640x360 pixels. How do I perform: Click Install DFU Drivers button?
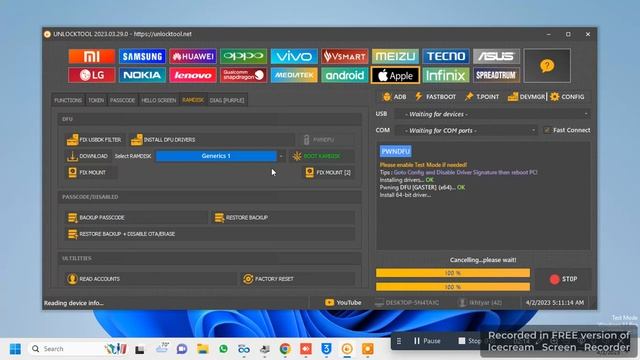[x=211, y=140]
